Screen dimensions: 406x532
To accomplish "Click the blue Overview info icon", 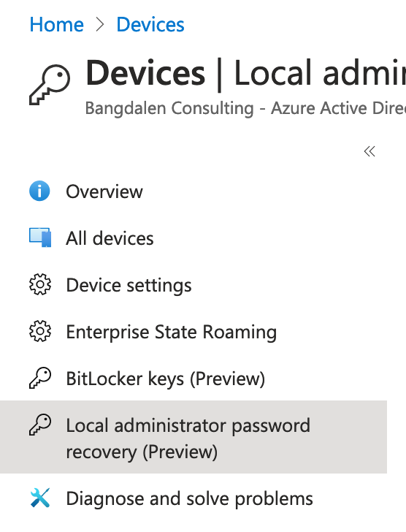I will (39, 191).
